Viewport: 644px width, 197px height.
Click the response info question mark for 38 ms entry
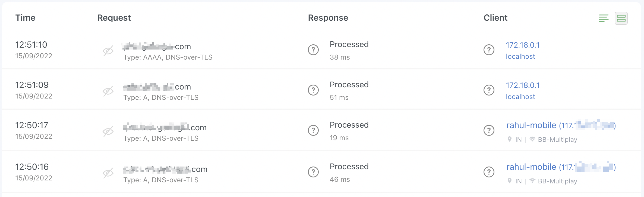[x=314, y=50]
